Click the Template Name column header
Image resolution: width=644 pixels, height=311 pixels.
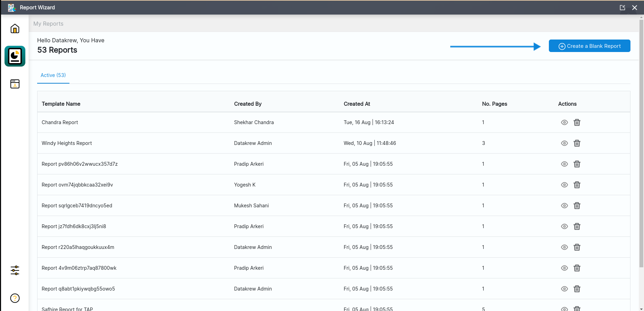pyautogui.click(x=61, y=104)
